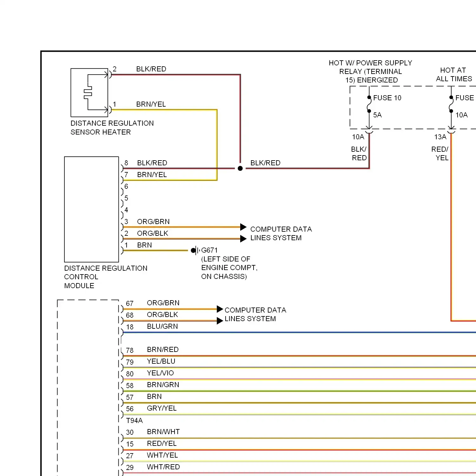This screenshot has height=476, width=476.
Task: Click the FUSE 10 fuse symbol
Action: coord(369,104)
